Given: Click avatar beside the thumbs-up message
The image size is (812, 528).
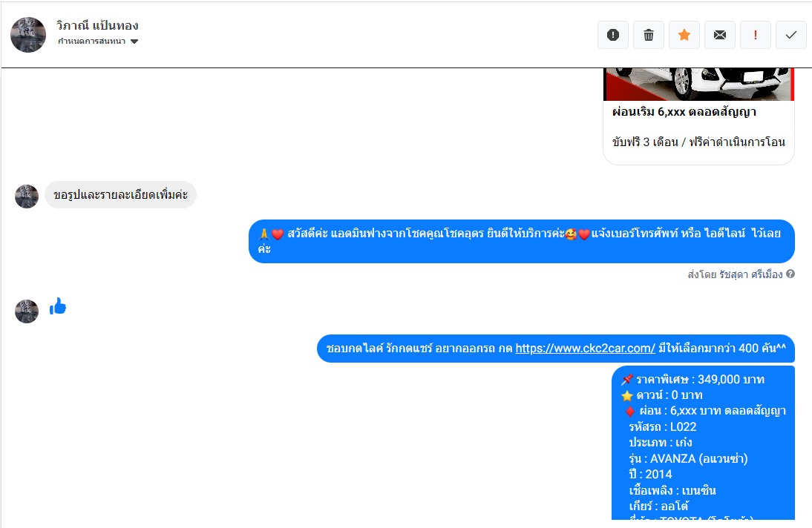Looking at the screenshot, I should (x=27, y=311).
